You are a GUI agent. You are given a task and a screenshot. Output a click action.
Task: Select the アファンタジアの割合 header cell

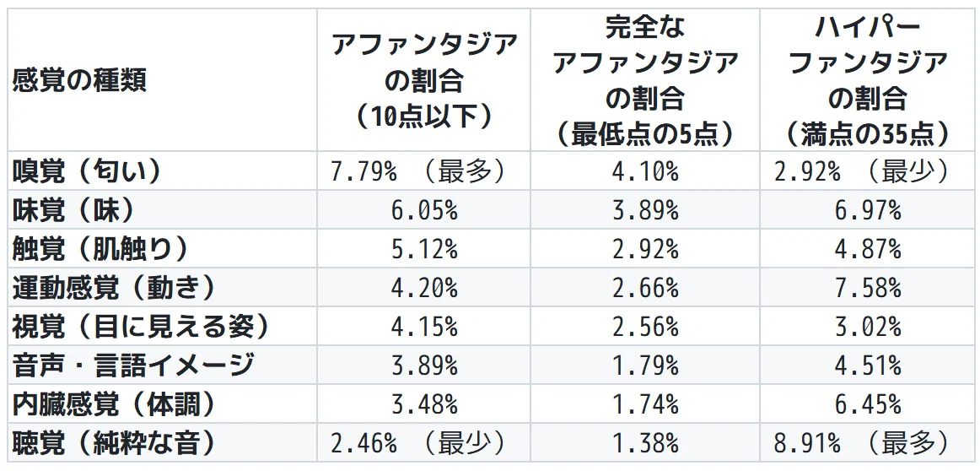pyautogui.click(x=423, y=80)
